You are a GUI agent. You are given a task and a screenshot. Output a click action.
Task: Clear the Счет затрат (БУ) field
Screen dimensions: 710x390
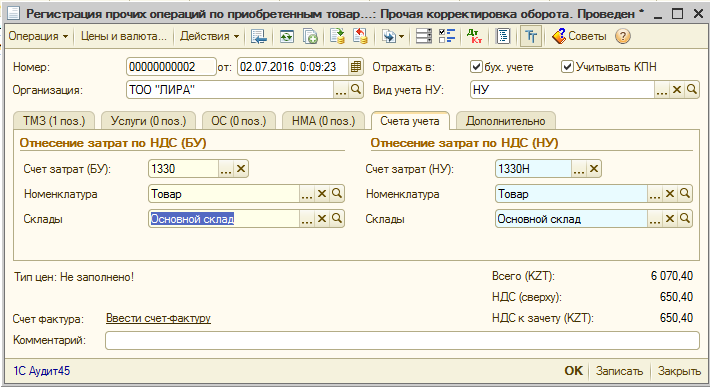[x=241, y=169]
